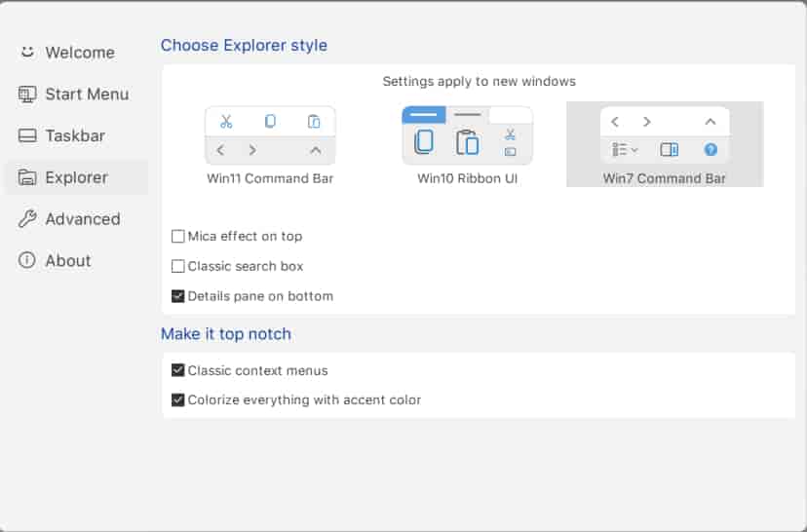
Task: Enable Mica effect on top checkbox
Action: pos(178,237)
